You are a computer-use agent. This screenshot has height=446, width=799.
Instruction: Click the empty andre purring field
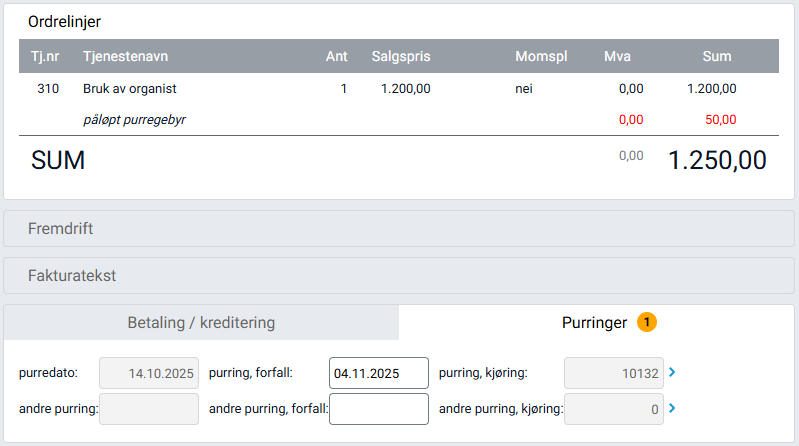pyautogui.click(x=148, y=408)
